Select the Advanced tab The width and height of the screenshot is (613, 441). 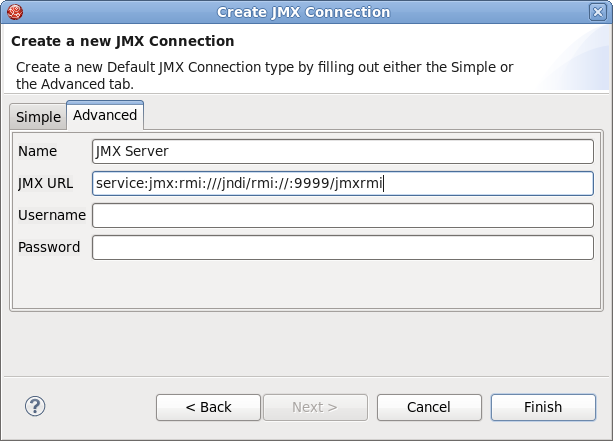coord(105,115)
